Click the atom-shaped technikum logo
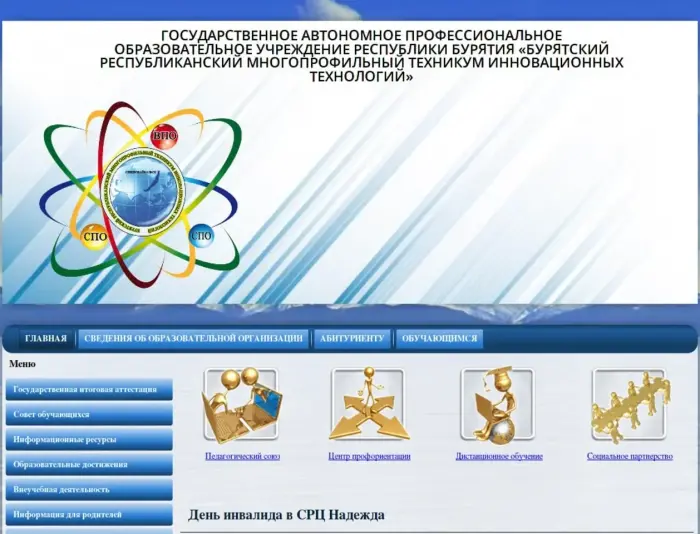Viewport: 700px width, 534px height. (139, 194)
